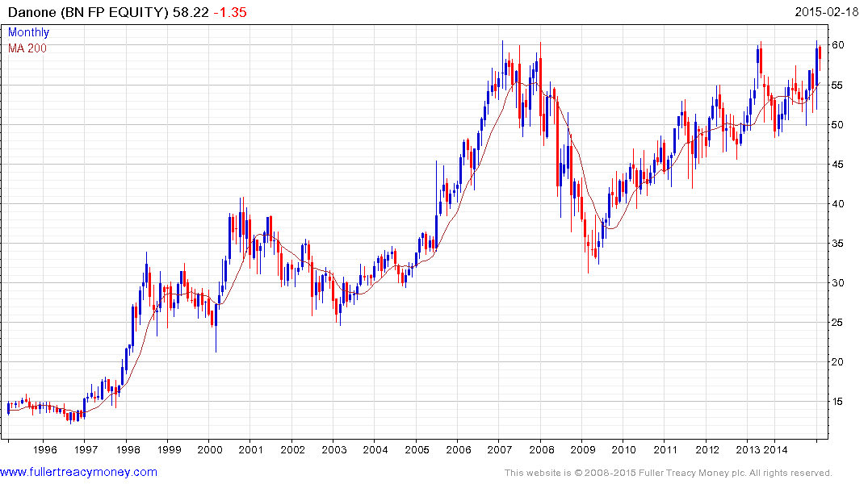The width and height of the screenshot is (868, 484).
Task: Click the x-axis year label 2001
Action: click(x=251, y=449)
